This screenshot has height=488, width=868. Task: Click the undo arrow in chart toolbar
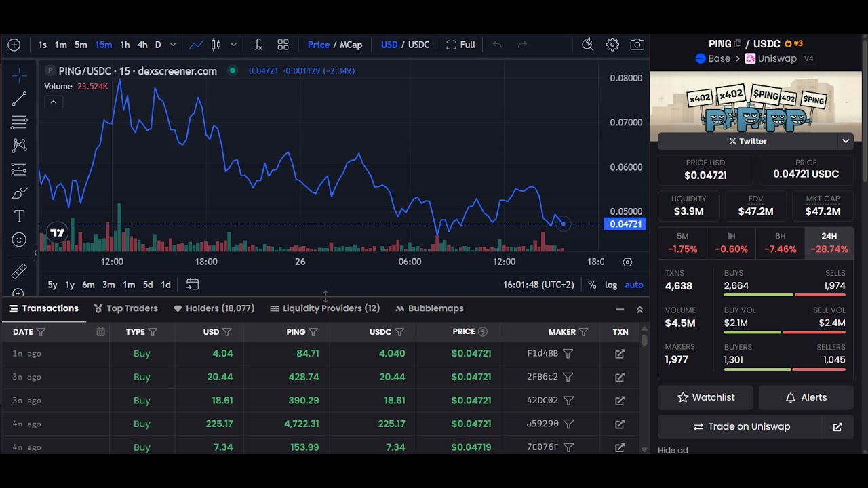[x=497, y=45]
